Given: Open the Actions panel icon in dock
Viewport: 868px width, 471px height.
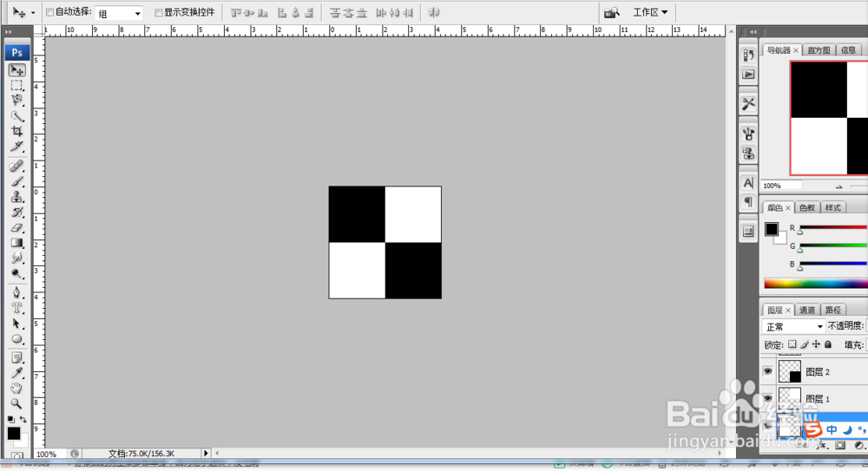Looking at the screenshot, I should point(748,75).
